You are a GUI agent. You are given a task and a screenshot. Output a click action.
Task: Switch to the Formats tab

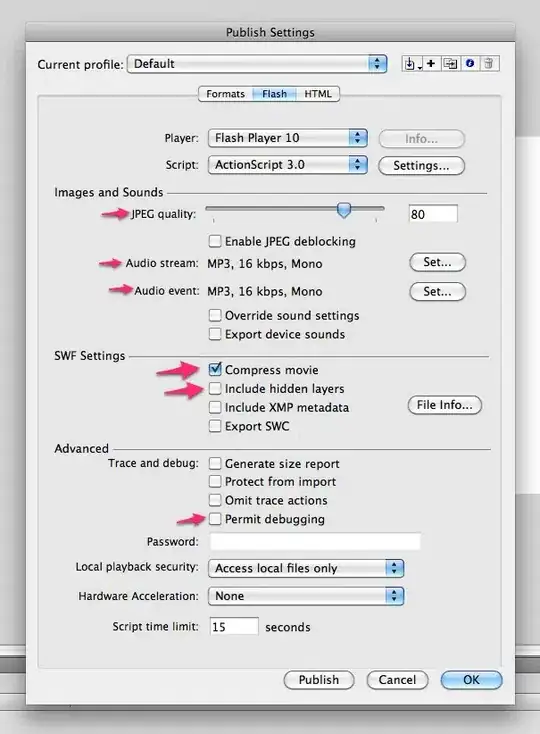tap(226, 94)
